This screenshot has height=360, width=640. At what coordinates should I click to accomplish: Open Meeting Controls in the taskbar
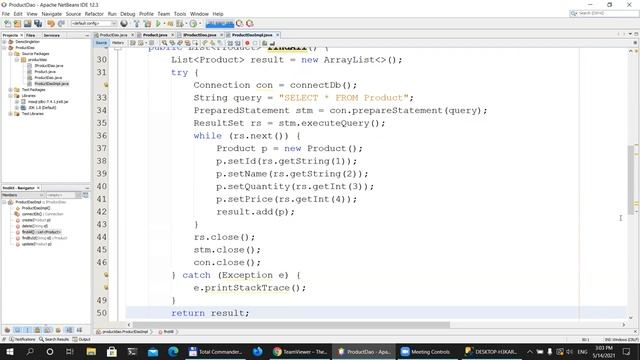pos(426,351)
